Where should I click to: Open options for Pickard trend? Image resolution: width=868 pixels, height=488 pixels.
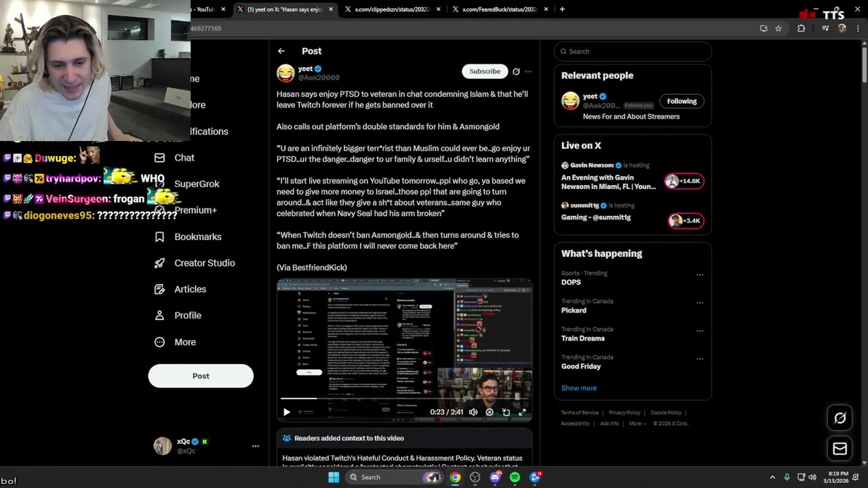[700, 303]
